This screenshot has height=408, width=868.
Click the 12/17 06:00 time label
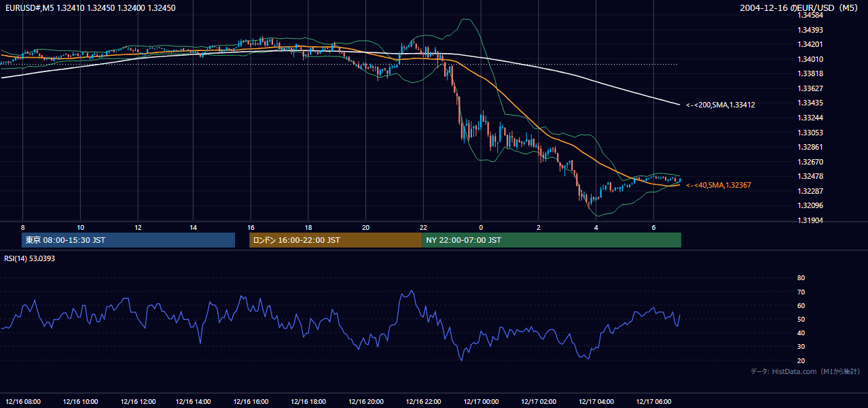(x=653, y=401)
